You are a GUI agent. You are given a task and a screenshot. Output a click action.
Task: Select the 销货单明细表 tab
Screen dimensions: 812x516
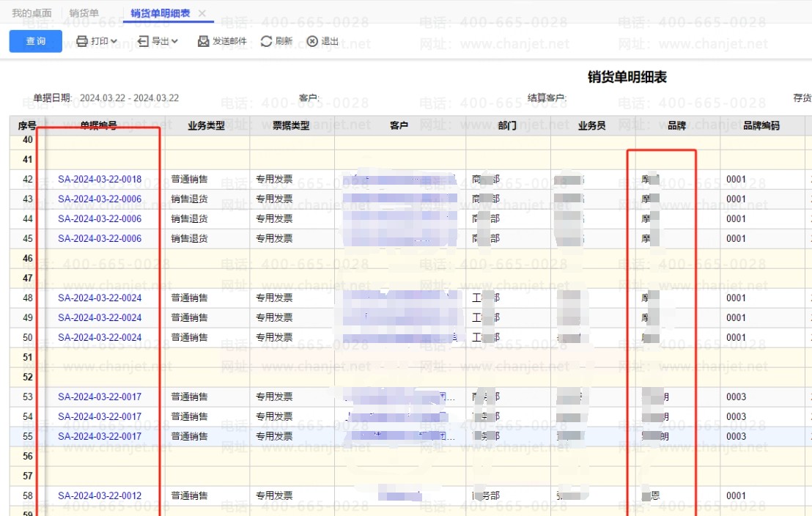coord(160,13)
